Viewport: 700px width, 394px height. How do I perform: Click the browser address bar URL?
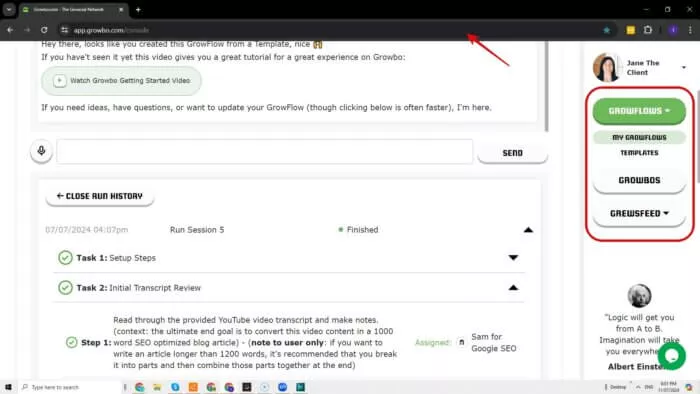point(111,30)
